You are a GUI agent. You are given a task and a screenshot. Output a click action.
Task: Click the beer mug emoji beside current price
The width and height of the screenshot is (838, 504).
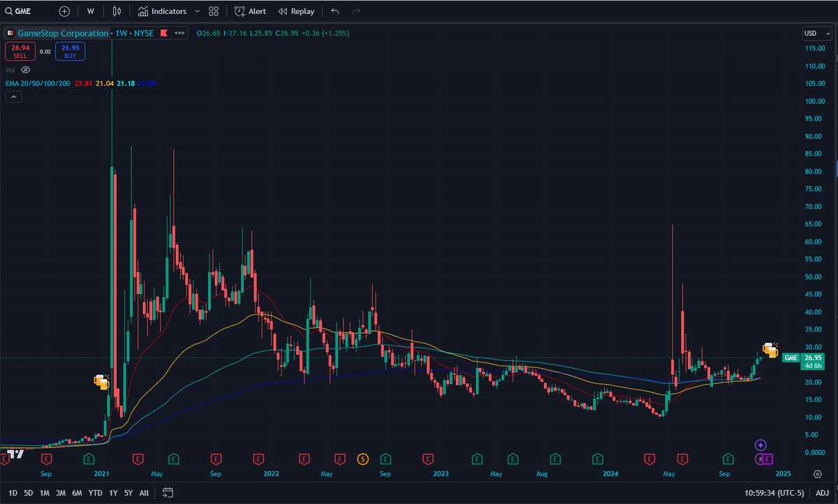[x=770, y=350]
